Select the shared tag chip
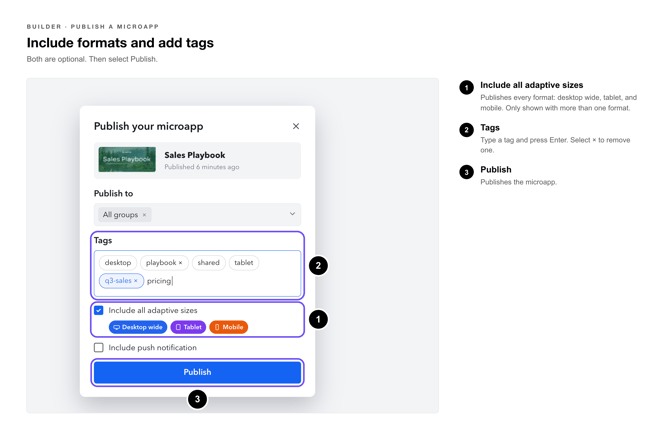The width and height of the screenshot is (670, 430). click(209, 262)
